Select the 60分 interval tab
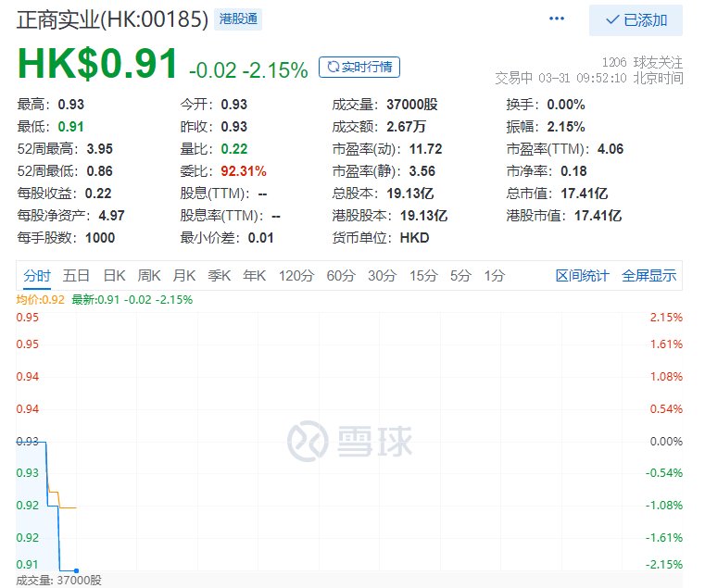The width and height of the screenshot is (705, 588). [341, 275]
